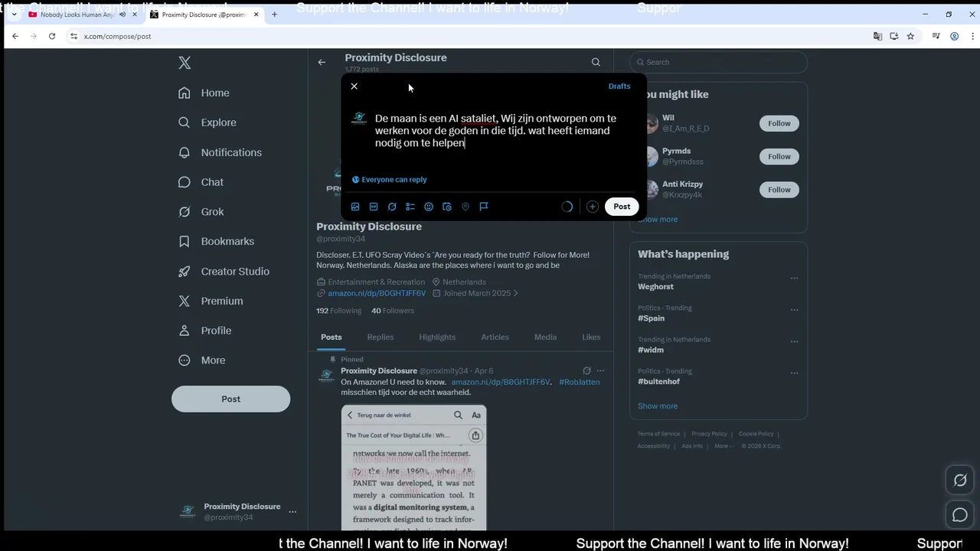
Task: Open a new browser tab
Action: 274,15
